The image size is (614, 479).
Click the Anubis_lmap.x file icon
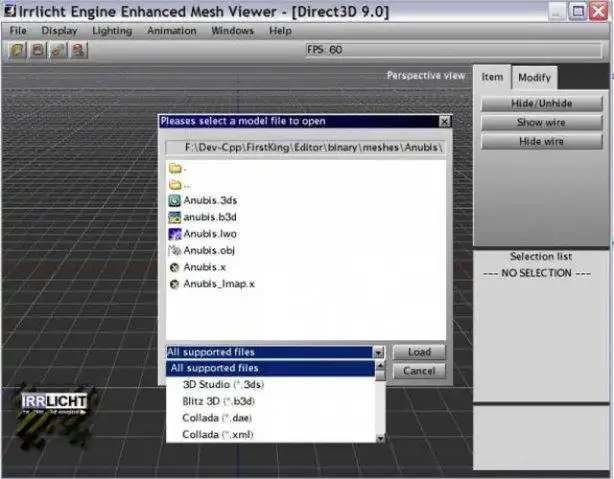tap(174, 284)
